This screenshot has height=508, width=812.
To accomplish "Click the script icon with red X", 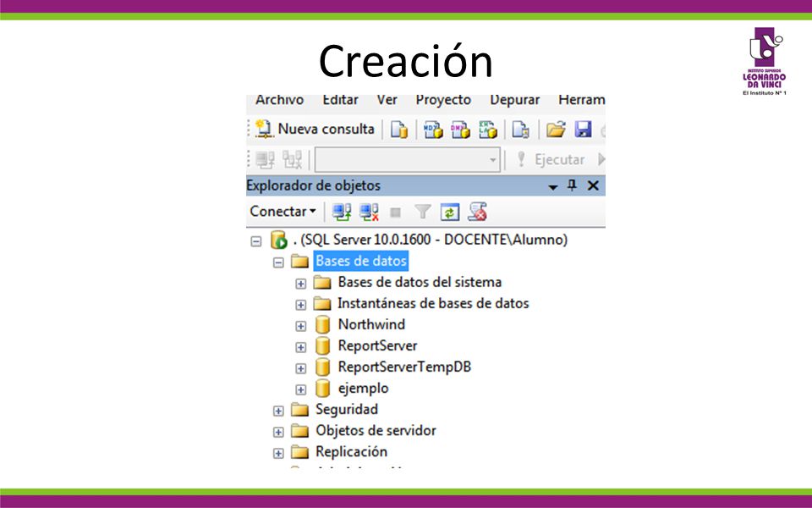I will click(477, 212).
